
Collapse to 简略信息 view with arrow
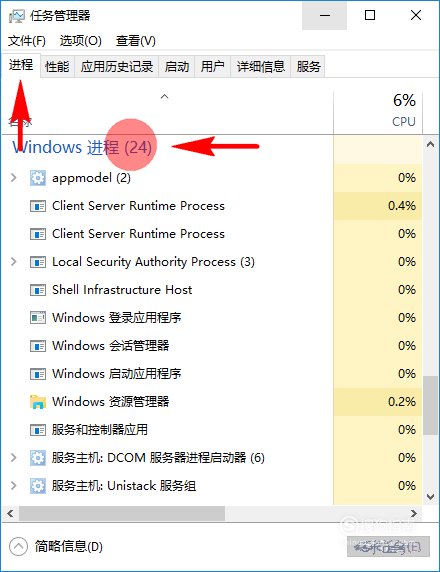pos(18,546)
